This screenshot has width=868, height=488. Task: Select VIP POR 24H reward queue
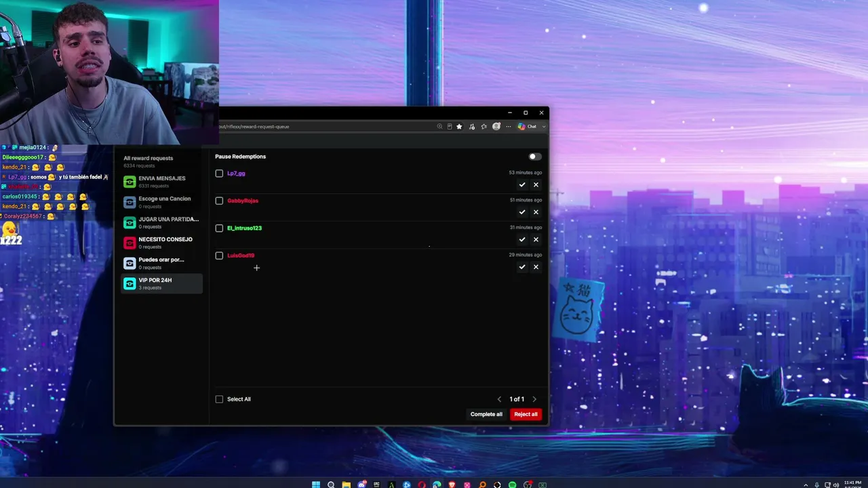pyautogui.click(x=161, y=283)
